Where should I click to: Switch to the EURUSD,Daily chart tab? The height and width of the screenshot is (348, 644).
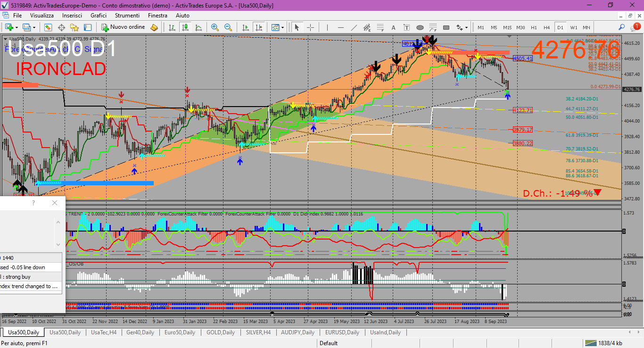(x=341, y=332)
